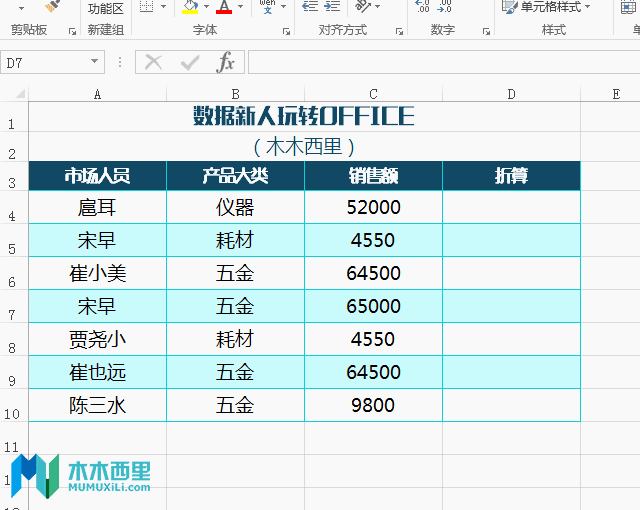Image resolution: width=640 pixels, height=510 pixels.
Task: Click the cancel X in formula bar
Action: [153, 62]
